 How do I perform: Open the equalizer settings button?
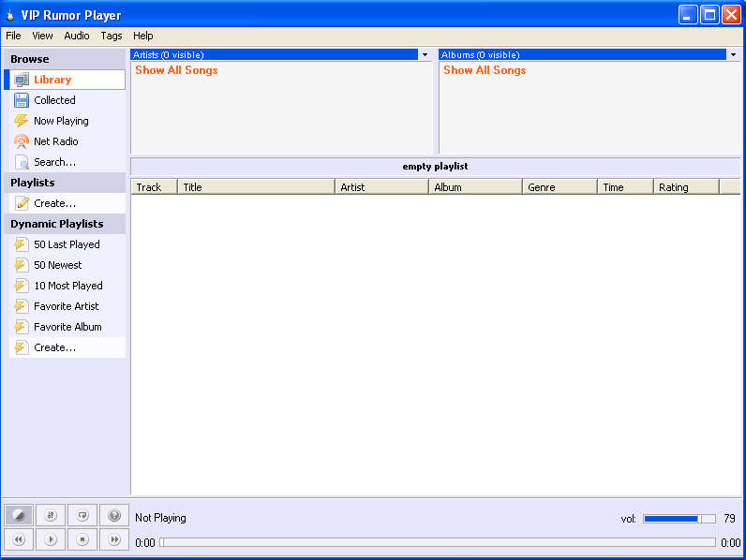point(51,515)
